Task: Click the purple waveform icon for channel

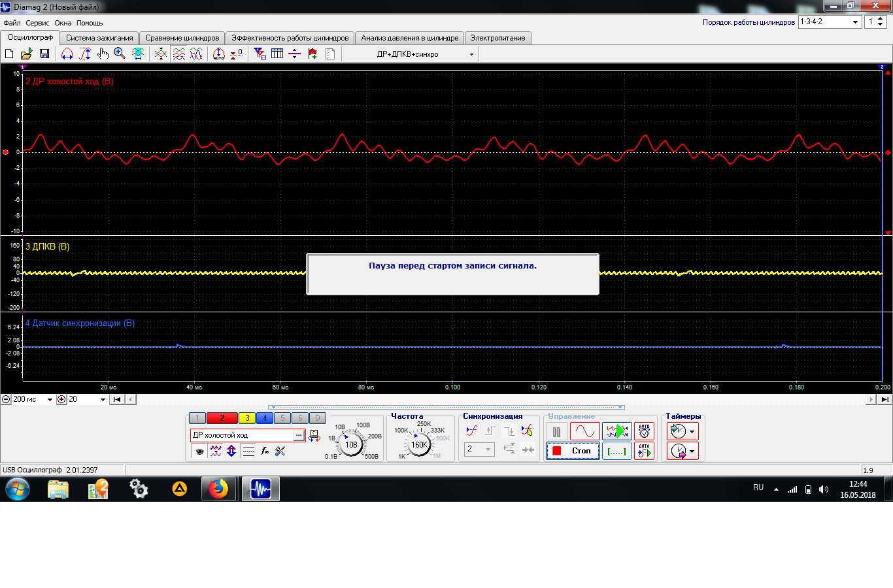Action: [216, 451]
